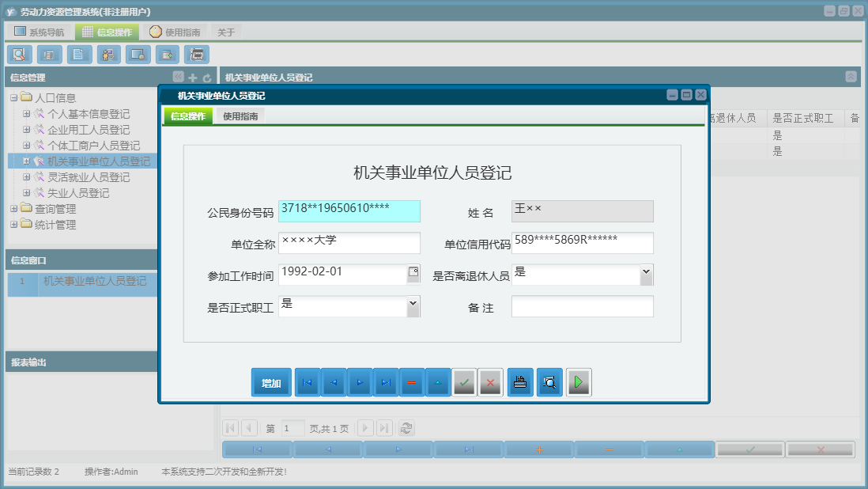Delete record with red minus in dialog
Screen dimensions: 868x489
tap(412, 382)
